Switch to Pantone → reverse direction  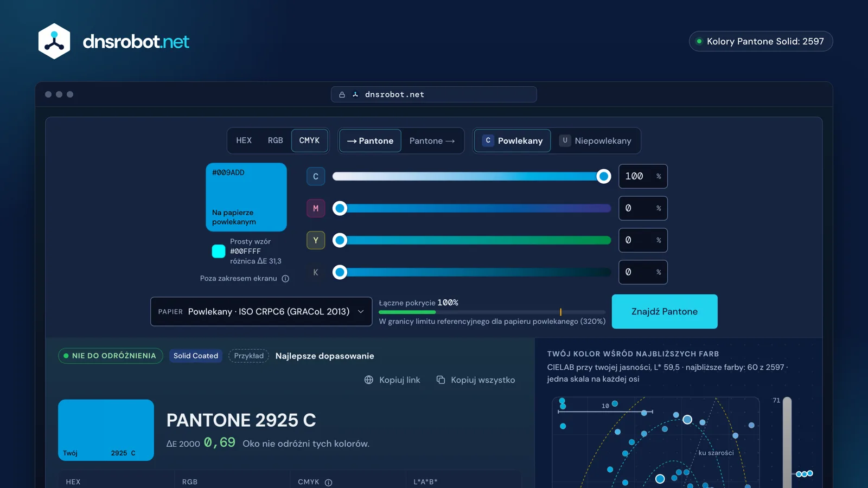(432, 141)
